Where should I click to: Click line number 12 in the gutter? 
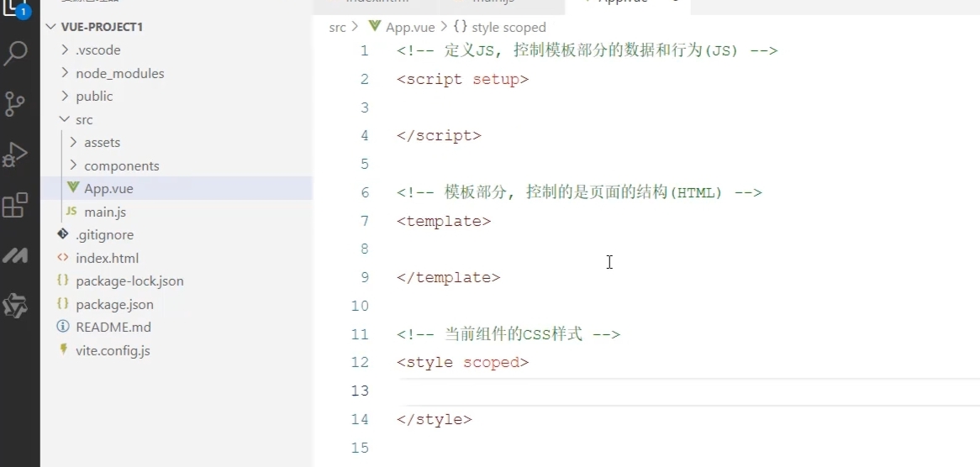pos(360,362)
